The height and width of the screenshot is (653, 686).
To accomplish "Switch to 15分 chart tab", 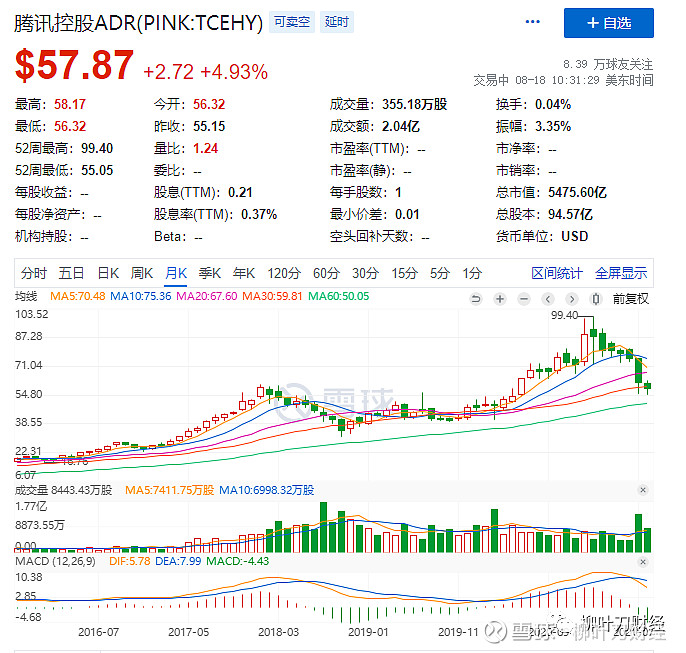I will (x=404, y=273).
